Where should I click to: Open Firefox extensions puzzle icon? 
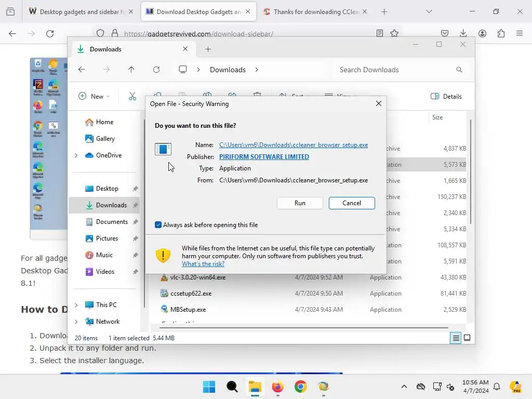pos(501,33)
